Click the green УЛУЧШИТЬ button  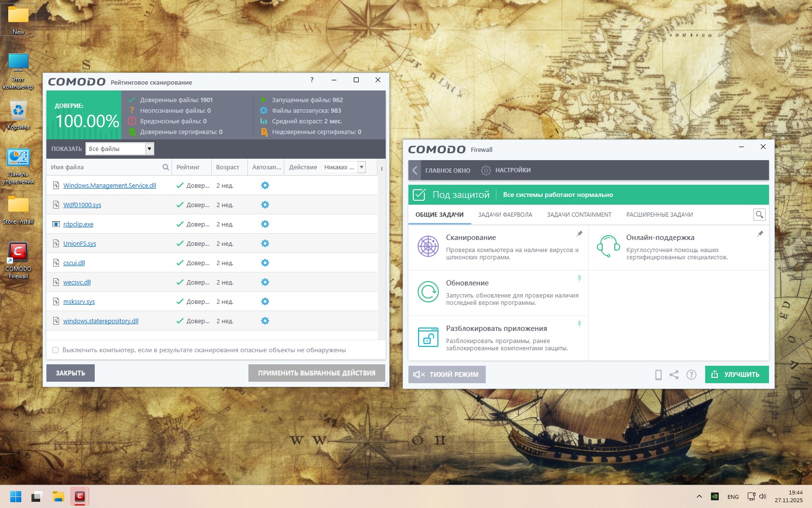point(737,374)
